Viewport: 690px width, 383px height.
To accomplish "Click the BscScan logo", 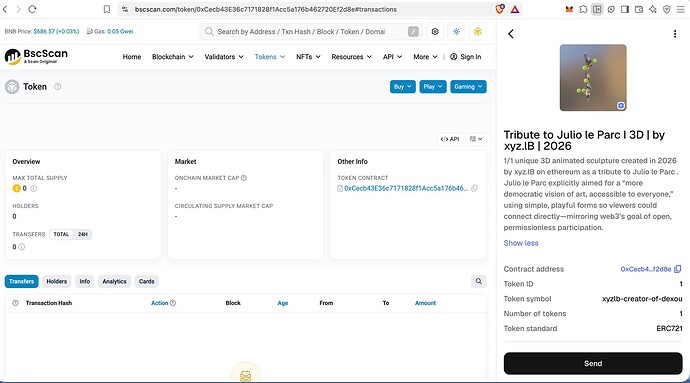I will click(x=36, y=56).
